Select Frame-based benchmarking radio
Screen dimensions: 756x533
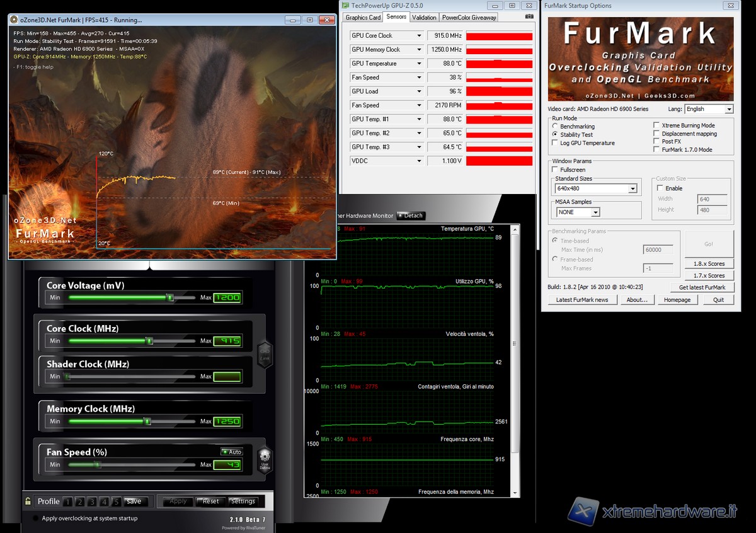[555, 259]
